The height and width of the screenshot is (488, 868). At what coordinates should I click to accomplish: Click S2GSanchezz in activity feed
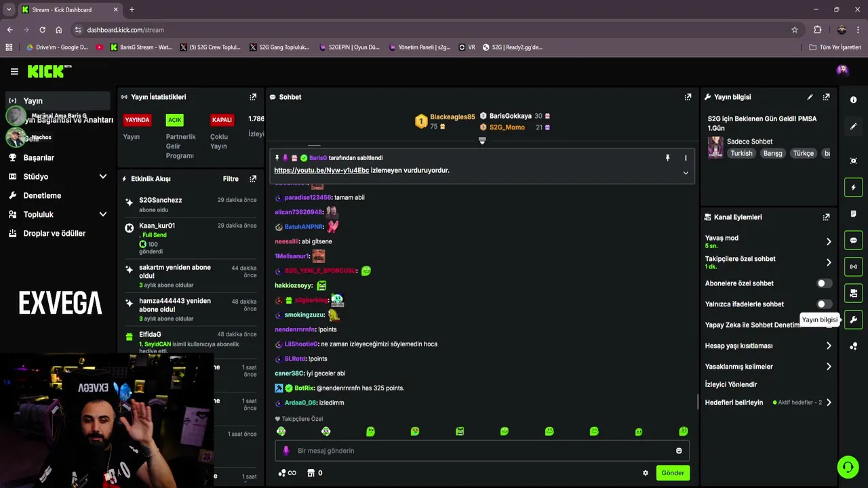click(x=161, y=200)
